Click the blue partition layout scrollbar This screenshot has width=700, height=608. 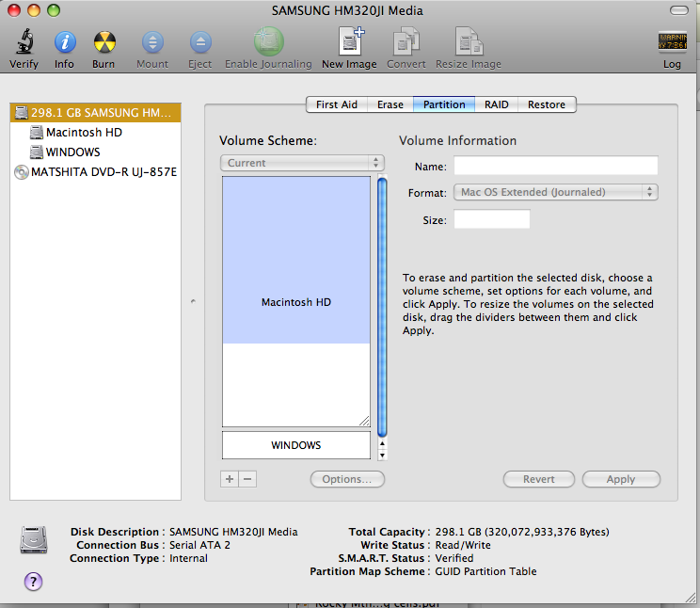(382, 307)
